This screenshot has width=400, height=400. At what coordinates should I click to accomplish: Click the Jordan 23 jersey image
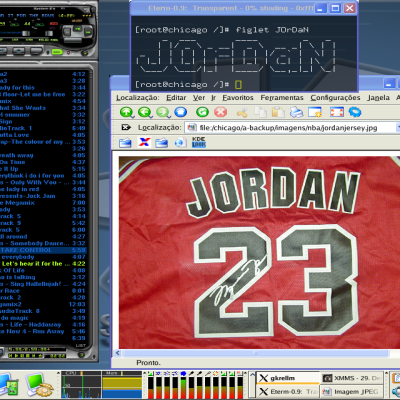[259, 252]
